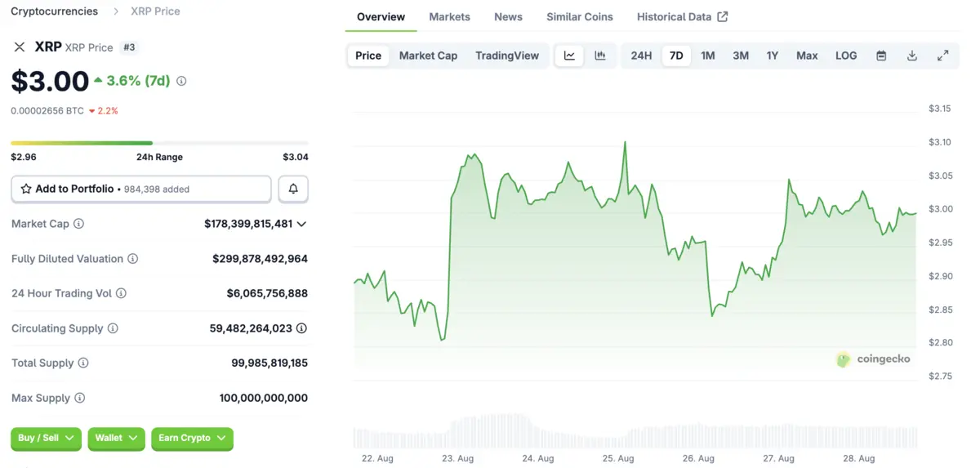Select the 1M time range
The width and height of the screenshot is (980, 468).
coord(707,56)
